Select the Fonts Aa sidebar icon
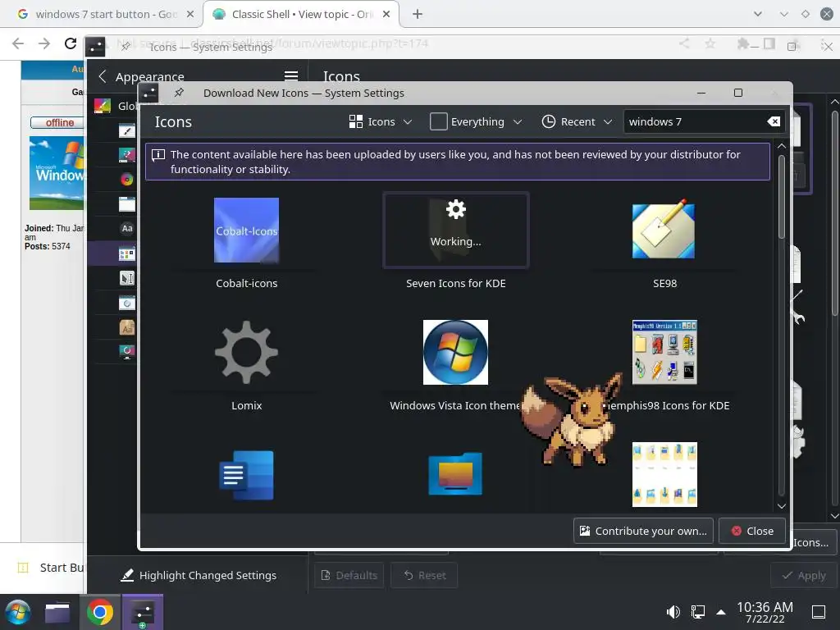This screenshot has height=630, width=840. click(x=127, y=229)
